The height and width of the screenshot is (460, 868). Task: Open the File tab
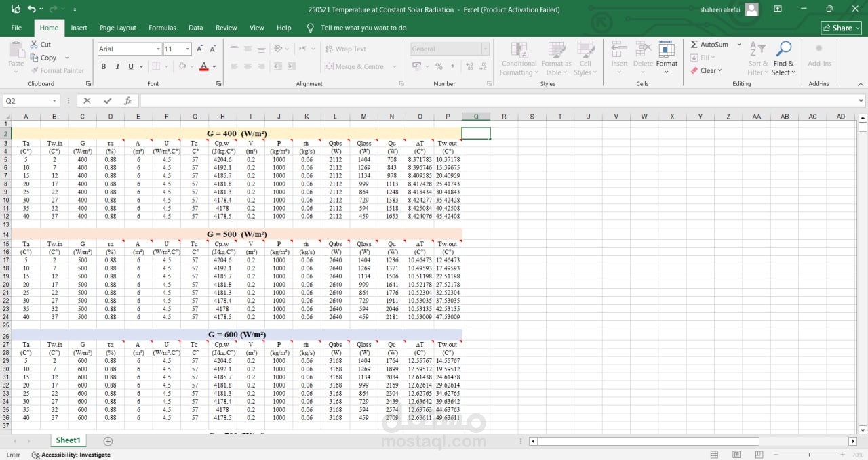16,28
